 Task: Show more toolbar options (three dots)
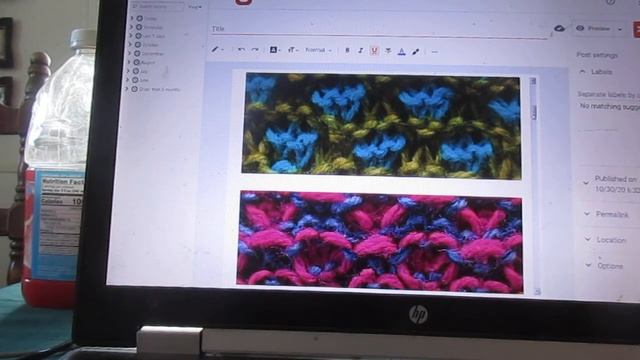(x=434, y=52)
